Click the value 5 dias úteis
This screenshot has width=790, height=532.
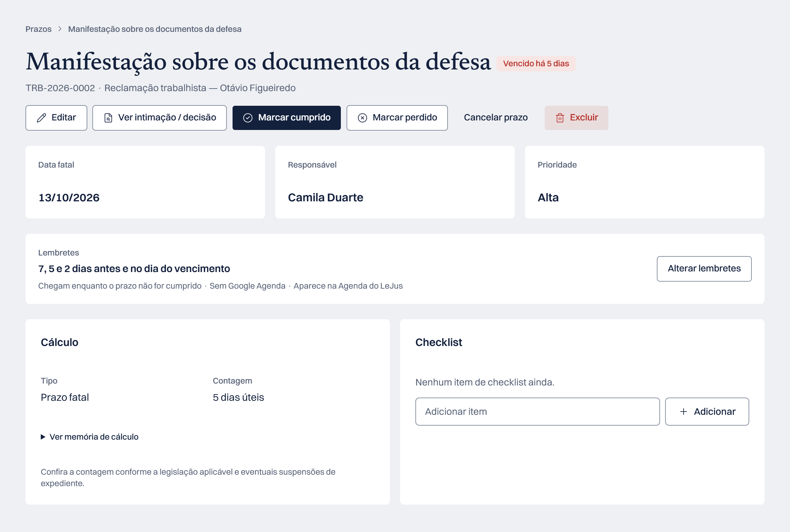point(238,397)
